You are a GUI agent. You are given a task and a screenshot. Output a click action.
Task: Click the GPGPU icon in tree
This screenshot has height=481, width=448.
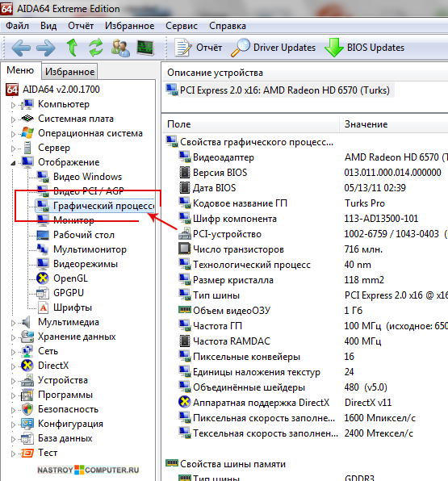click(42, 293)
